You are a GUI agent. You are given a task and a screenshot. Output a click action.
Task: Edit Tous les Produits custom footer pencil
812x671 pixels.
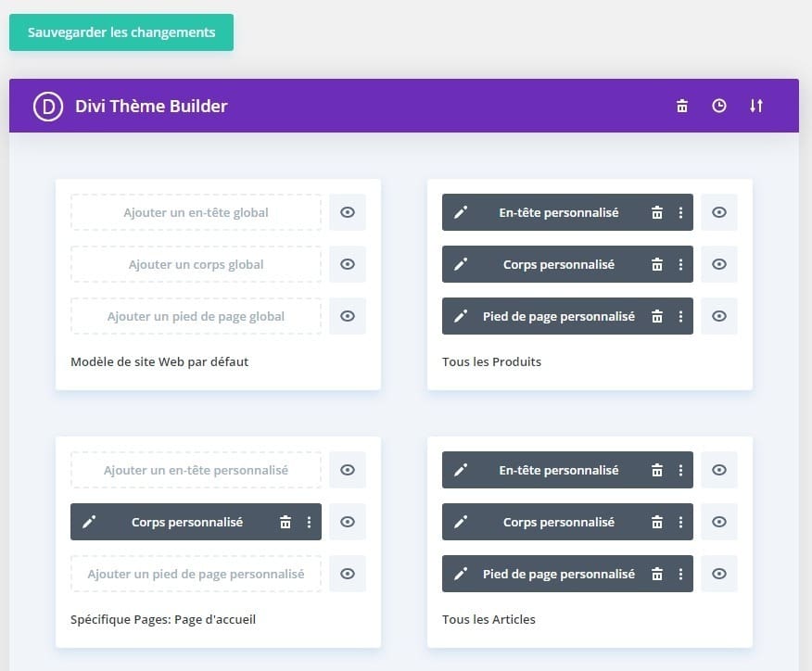coord(461,316)
